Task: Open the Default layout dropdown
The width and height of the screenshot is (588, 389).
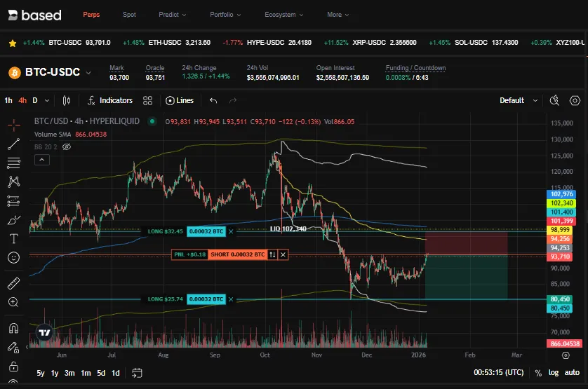Action: tap(516, 100)
